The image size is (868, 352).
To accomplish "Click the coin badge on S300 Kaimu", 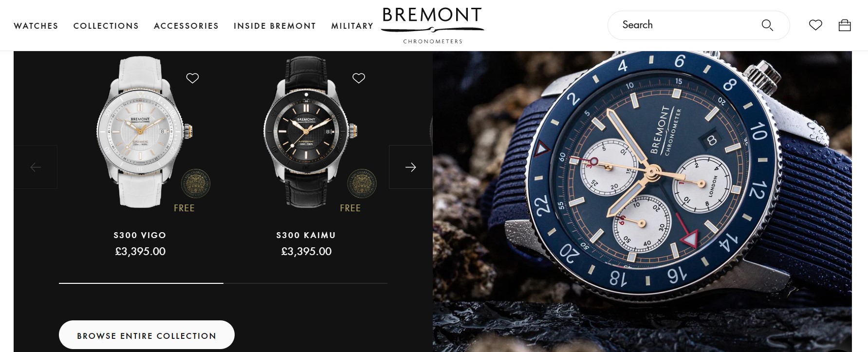I will pyautogui.click(x=362, y=184).
